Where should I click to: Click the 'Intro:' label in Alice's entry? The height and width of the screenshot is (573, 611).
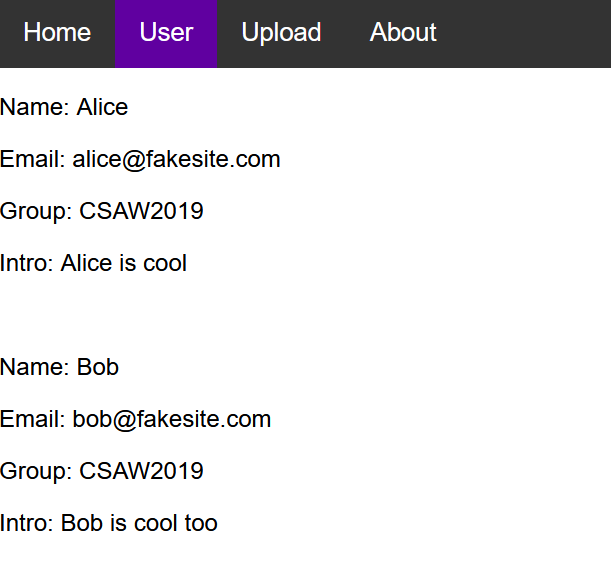coord(27,263)
